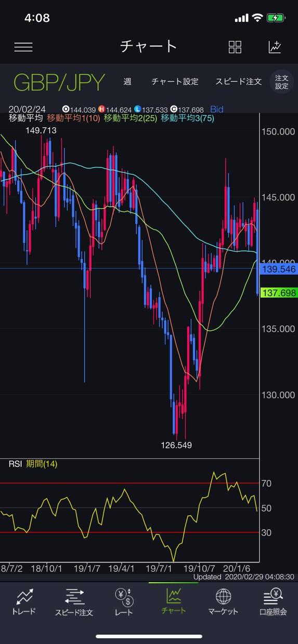Viewport: 298px width, 644px height.
Task: Open チャート設定
Action: (x=175, y=82)
